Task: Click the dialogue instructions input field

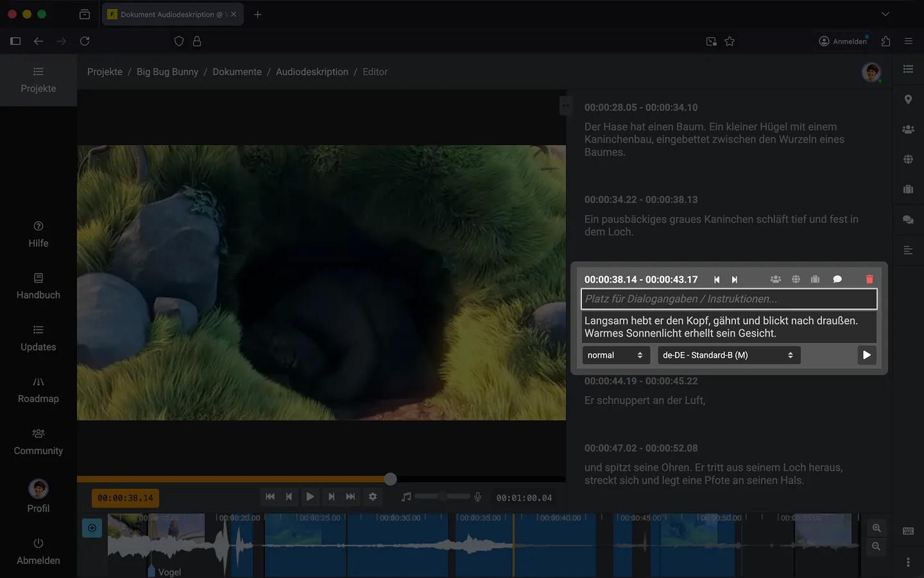Action: [x=728, y=299]
